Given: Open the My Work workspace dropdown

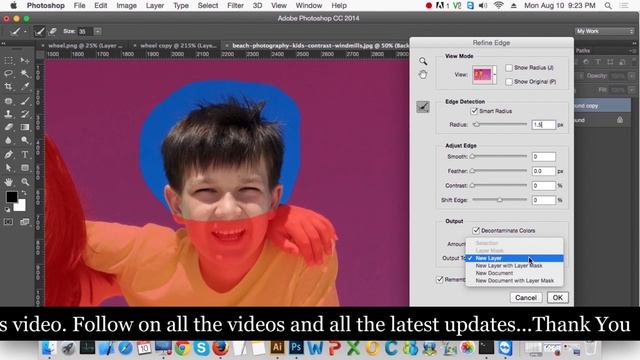Looking at the screenshot, I should [x=605, y=31].
